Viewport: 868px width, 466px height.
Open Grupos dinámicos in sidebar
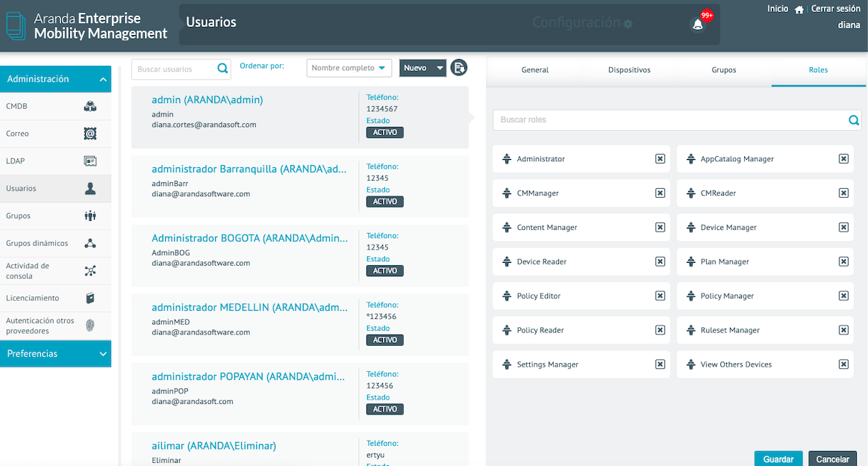tap(55, 243)
